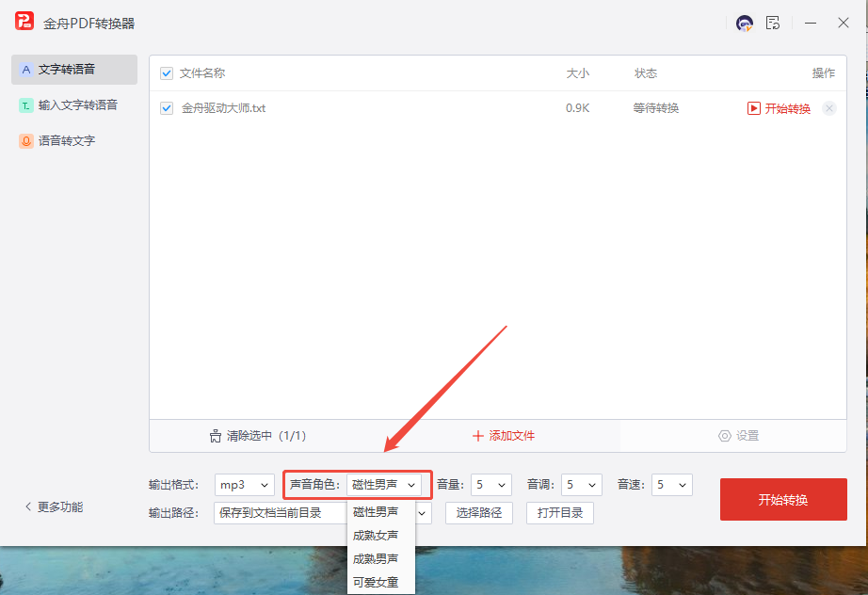This screenshot has height=595, width=868.
Task: Start converting 金舟驱动大师.txt via row 开始转换 link
Action: click(787, 108)
